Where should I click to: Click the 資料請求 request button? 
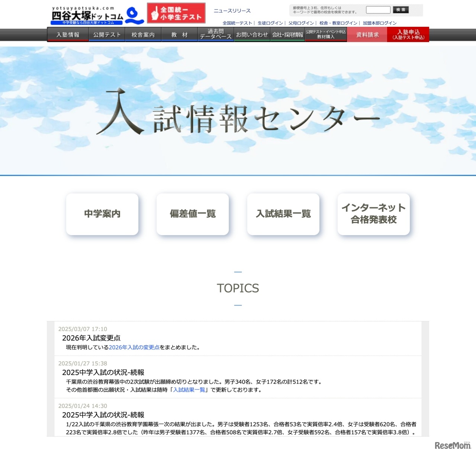coord(367,34)
